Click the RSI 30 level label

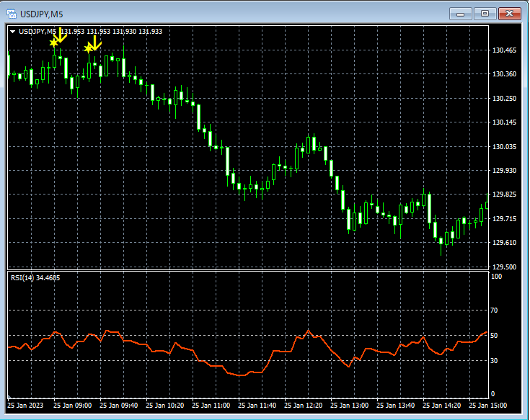[494, 361]
